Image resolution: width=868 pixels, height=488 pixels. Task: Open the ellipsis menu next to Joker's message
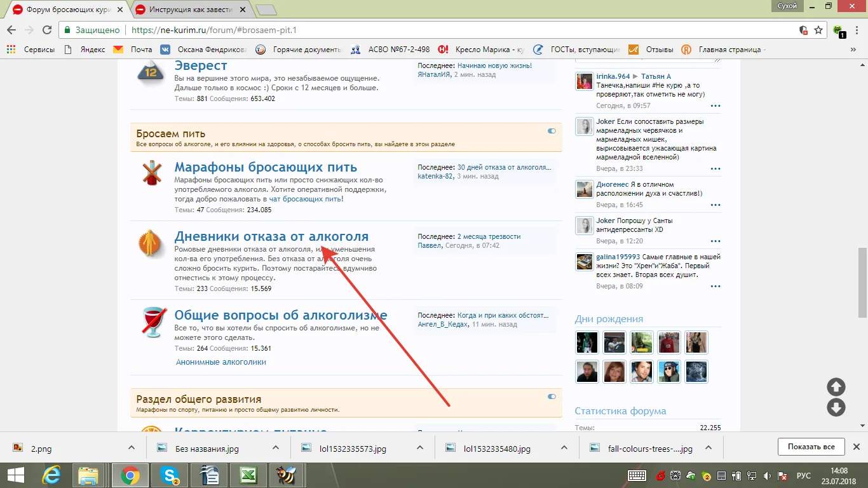tap(716, 168)
